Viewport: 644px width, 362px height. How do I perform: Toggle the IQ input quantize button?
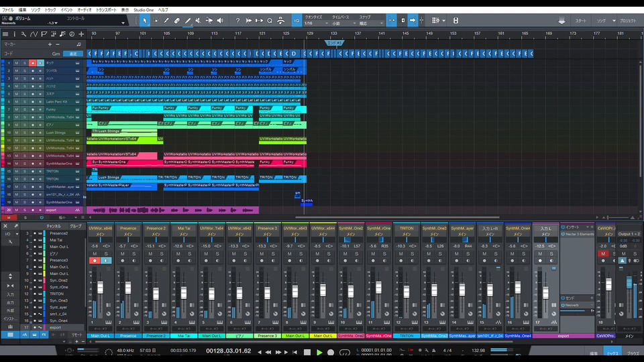point(297,21)
